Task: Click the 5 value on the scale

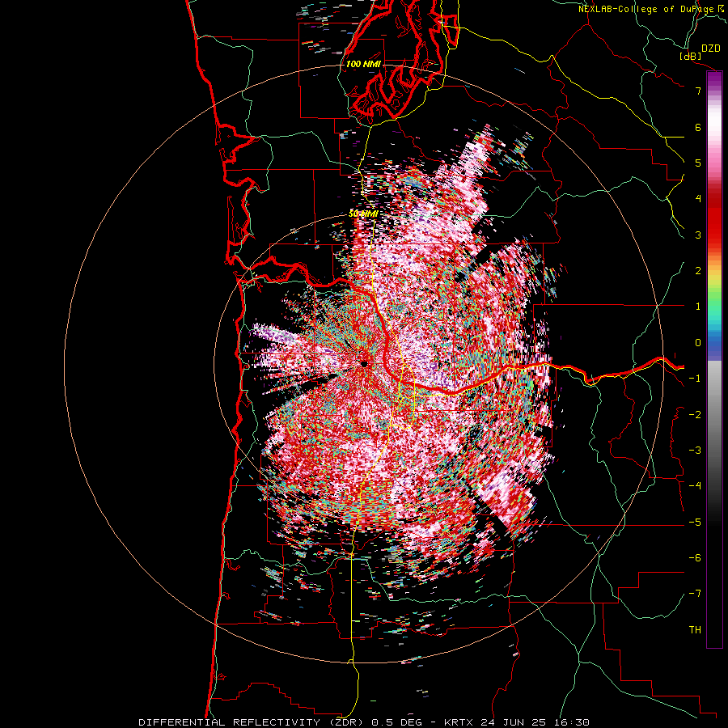Action: (698, 163)
